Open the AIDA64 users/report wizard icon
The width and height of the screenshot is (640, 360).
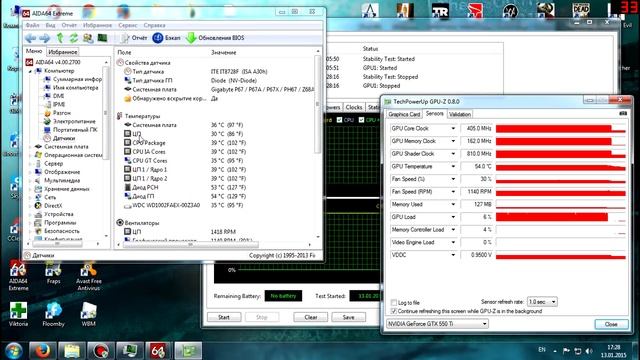[88, 38]
